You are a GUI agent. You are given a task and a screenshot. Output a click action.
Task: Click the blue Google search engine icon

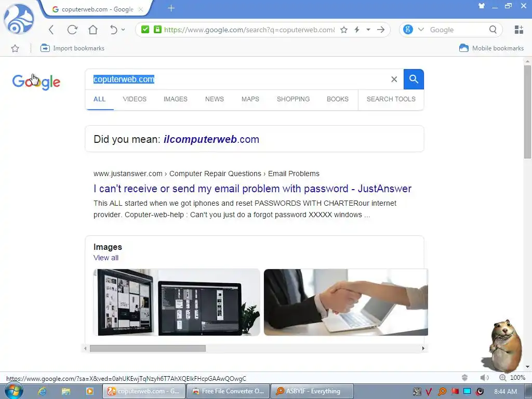click(x=408, y=30)
